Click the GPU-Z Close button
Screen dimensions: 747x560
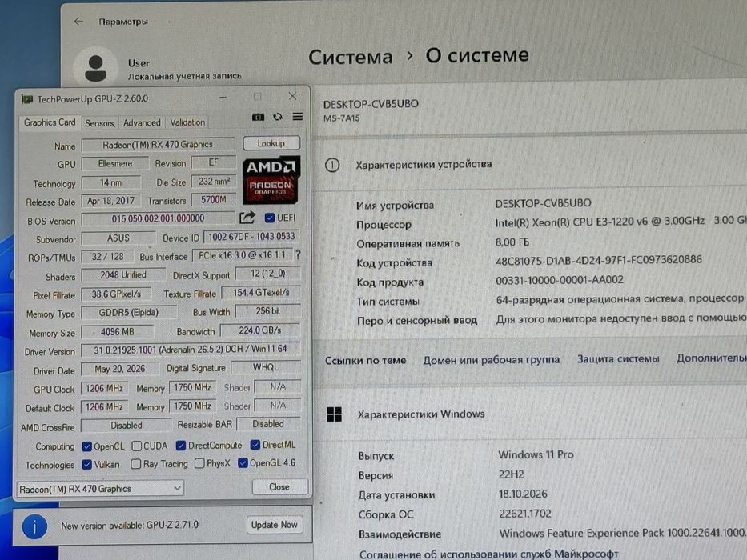point(279,486)
